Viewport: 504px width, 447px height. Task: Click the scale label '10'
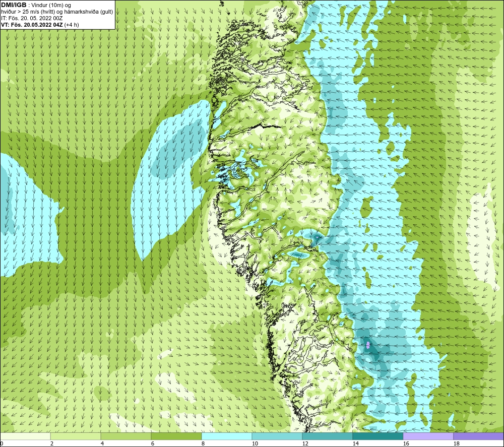pos(255,444)
